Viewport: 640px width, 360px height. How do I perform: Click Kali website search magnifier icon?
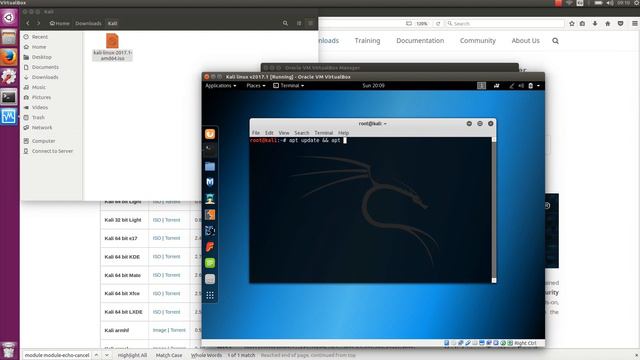pyautogui.click(x=556, y=41)
